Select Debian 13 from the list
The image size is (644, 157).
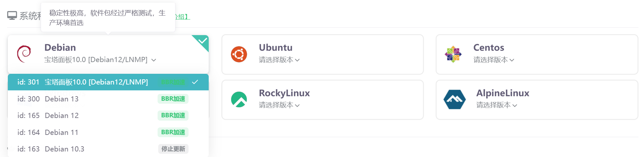[62, 99]
